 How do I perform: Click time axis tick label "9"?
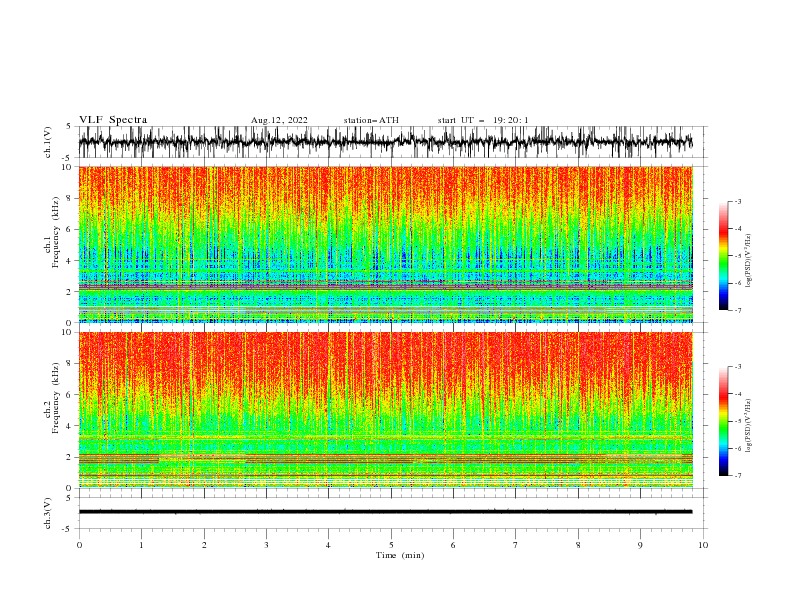pos(640,545)
